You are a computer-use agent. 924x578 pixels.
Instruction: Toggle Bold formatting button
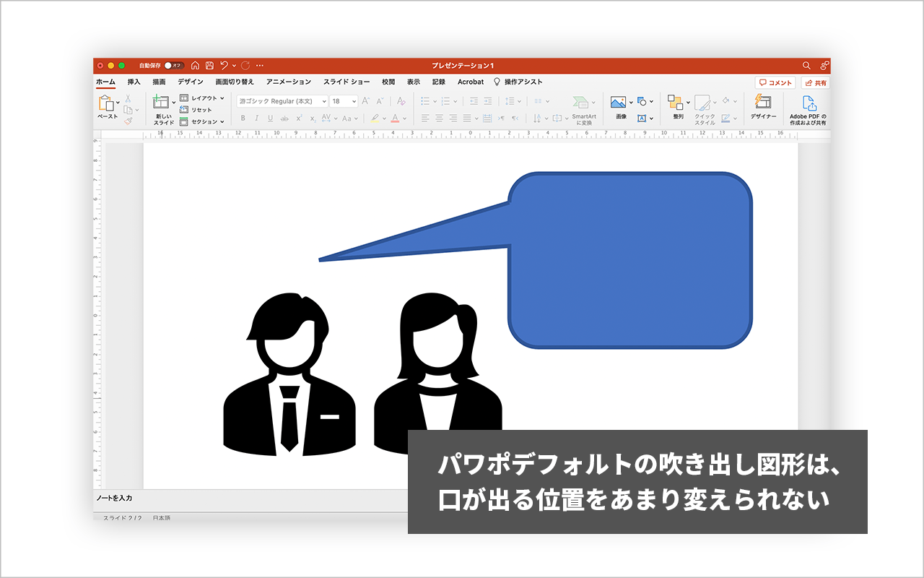point(243,118)
